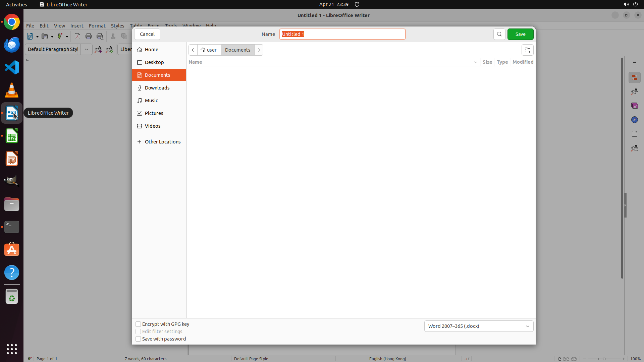The width and height of the screenshot is (644, 362).
Task: Click the Name column sort chevron
Action: tap(475, 62)
